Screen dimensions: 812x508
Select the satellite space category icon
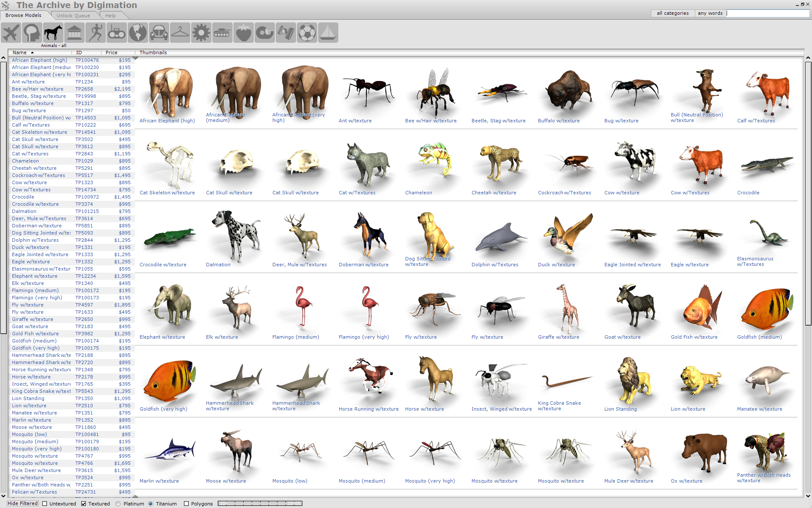pos(286,33)
